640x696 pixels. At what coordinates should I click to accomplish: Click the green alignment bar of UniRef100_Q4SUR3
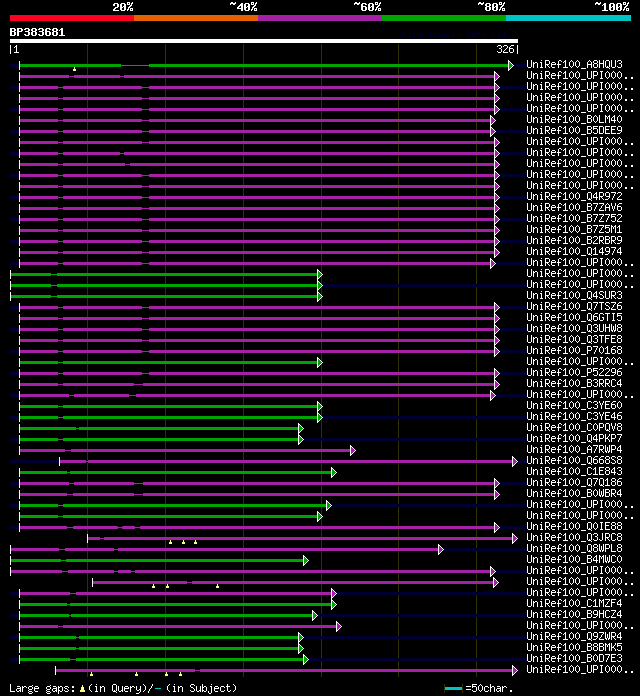(164, 297)
